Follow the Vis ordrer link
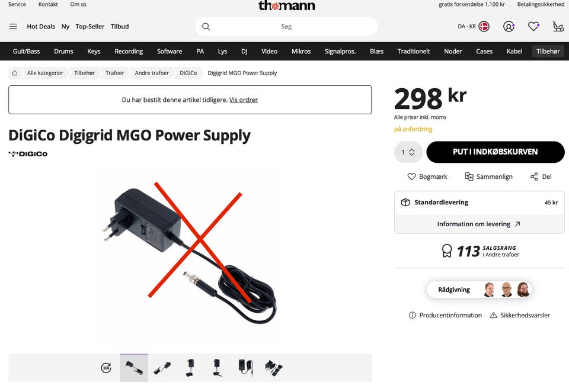 (244, 99)
